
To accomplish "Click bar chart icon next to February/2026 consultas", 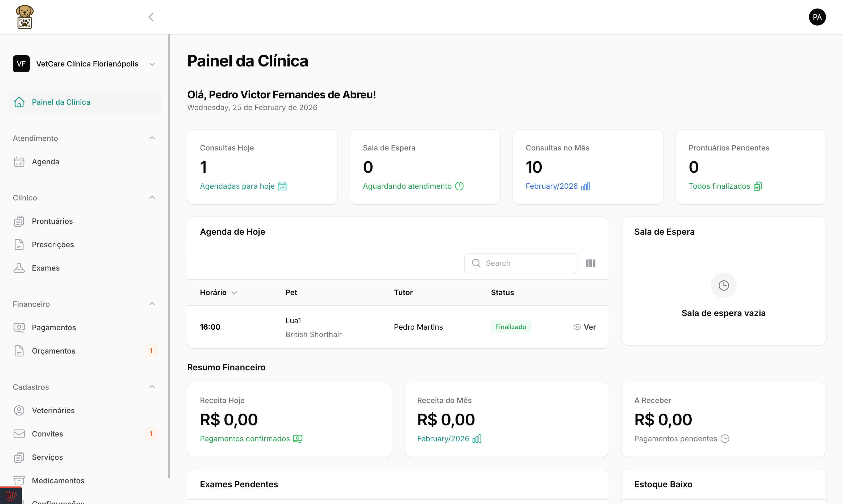I will point(585,186).
